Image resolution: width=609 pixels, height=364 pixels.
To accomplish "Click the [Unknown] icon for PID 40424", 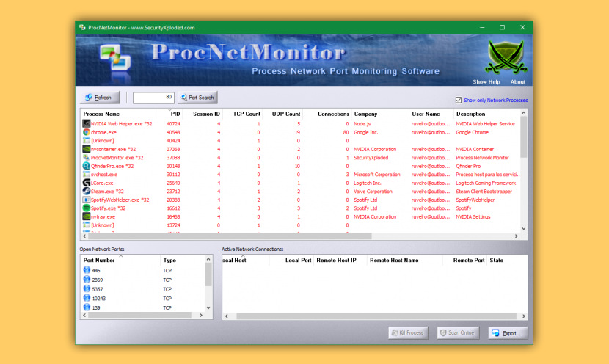I will click(87, 141).
